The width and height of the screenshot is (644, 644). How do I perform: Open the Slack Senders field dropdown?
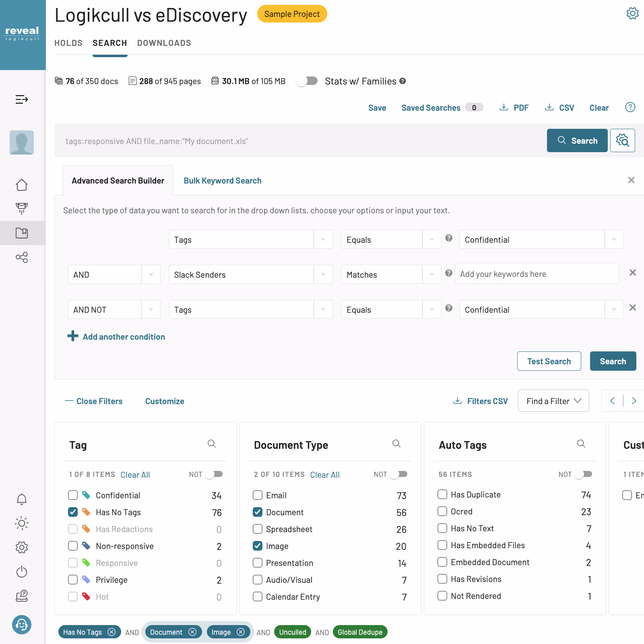(251, 275)
